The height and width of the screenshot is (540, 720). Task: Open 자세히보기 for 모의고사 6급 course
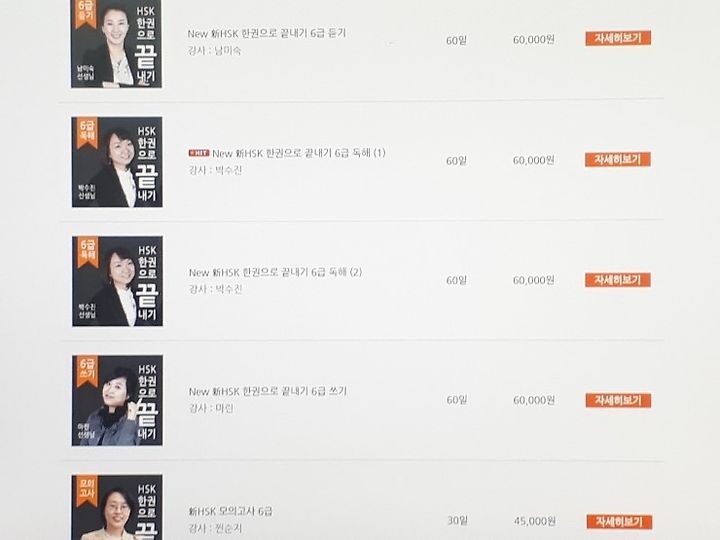pos(619,521)
